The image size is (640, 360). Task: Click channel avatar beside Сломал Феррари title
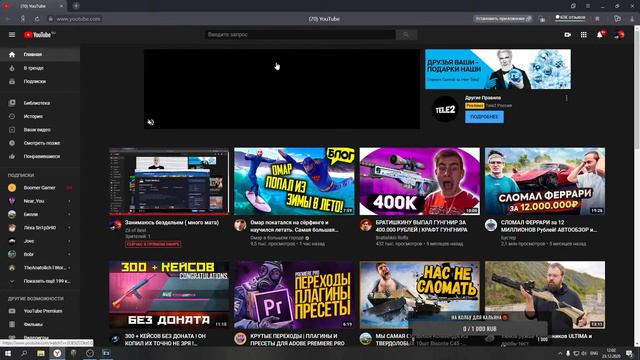point(491,225)
